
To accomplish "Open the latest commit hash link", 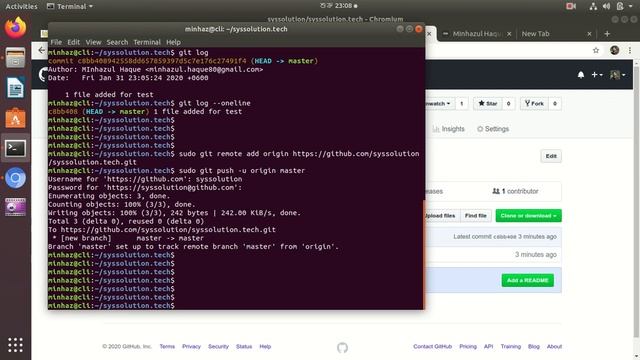I will click(505, 237).
